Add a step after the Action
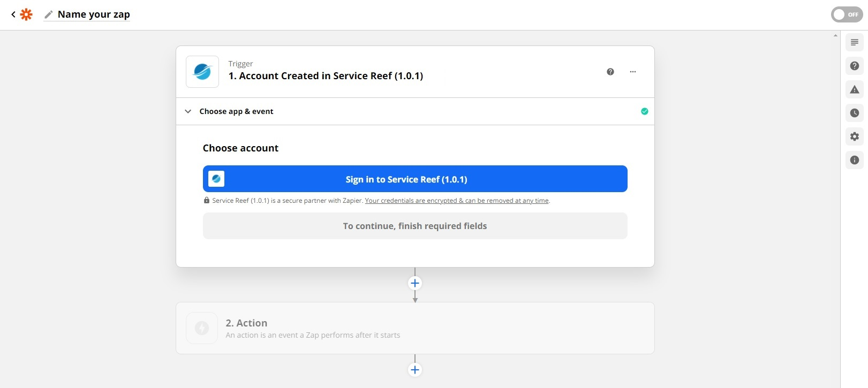 click(415, 370)
